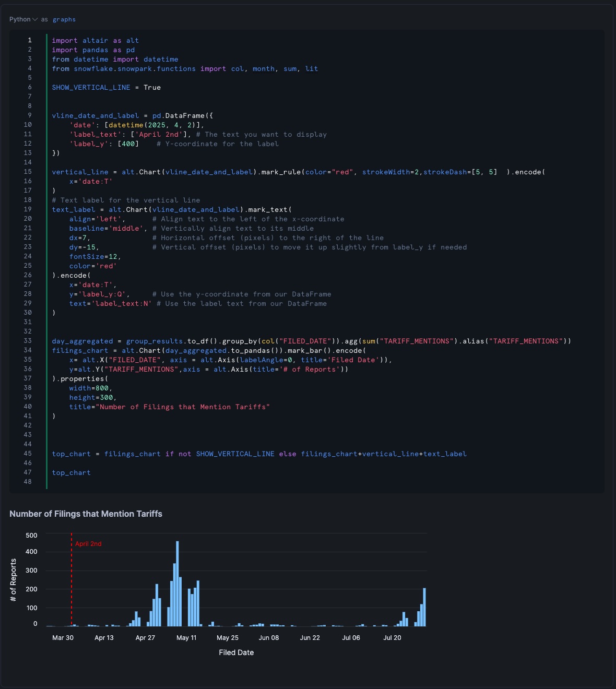
Task: Click the '# of Reports' y-axis title
Action: tap(14, 579)
